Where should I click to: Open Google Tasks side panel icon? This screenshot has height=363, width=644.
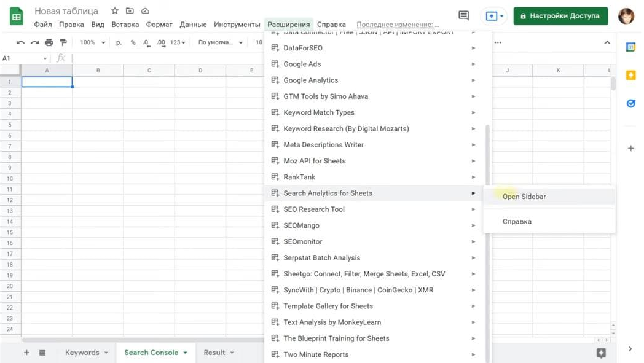[630, 104]
